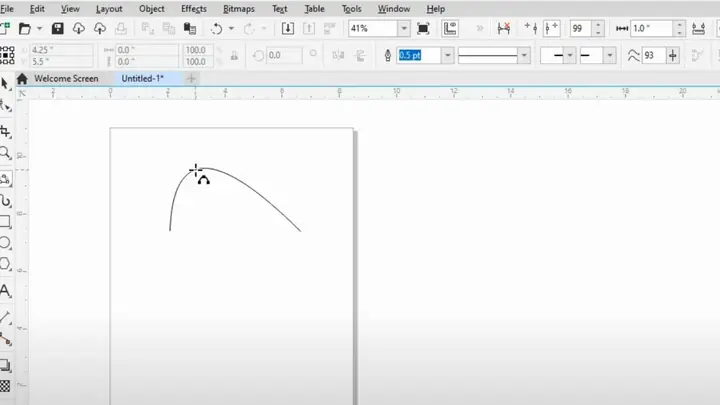Viewport: 720px width, 405px height.
Task: Click the Snap off icon
Action: tap(504, 28)
